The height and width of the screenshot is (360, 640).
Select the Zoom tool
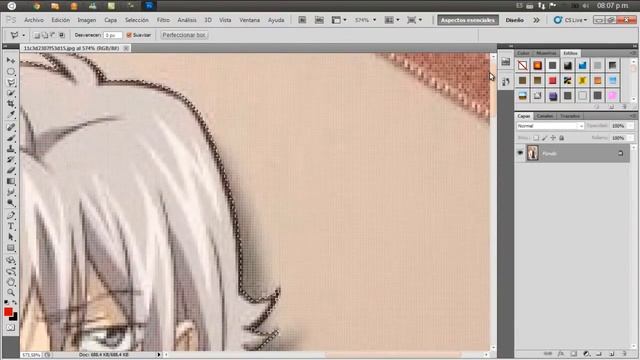(x=11, y=293)
